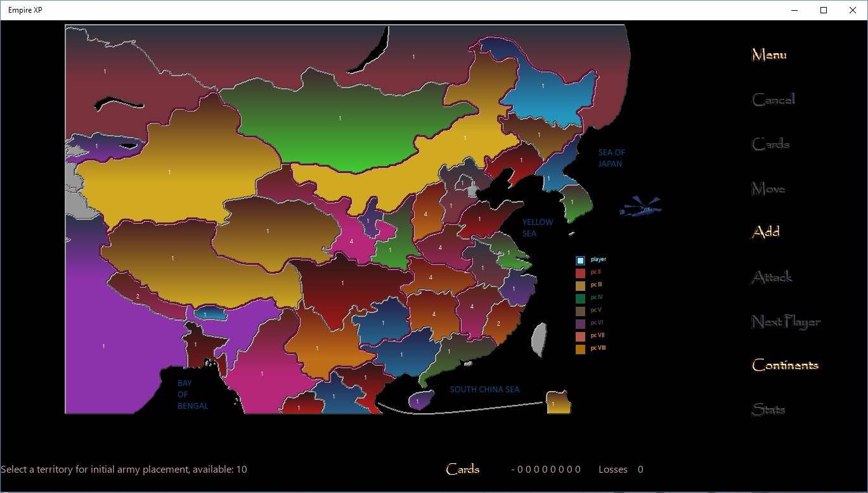Click the 'pc VIII' legend label

598,348
